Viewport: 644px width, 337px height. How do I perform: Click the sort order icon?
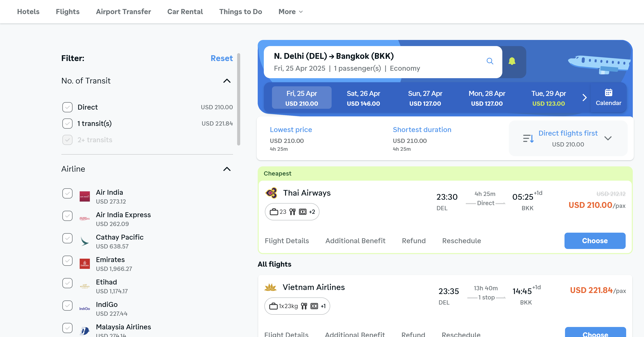click(528, 138)
